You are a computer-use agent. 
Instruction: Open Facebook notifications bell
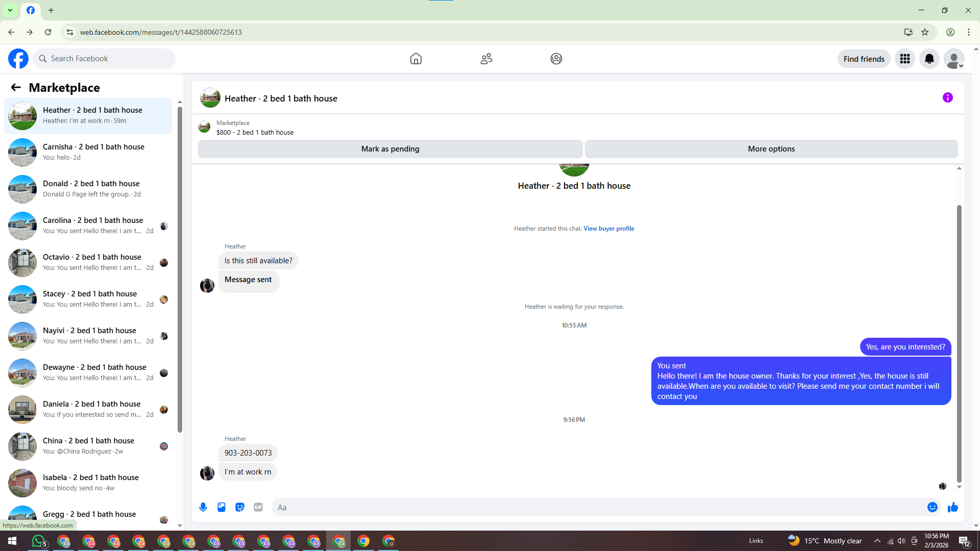tap(929, 59)
